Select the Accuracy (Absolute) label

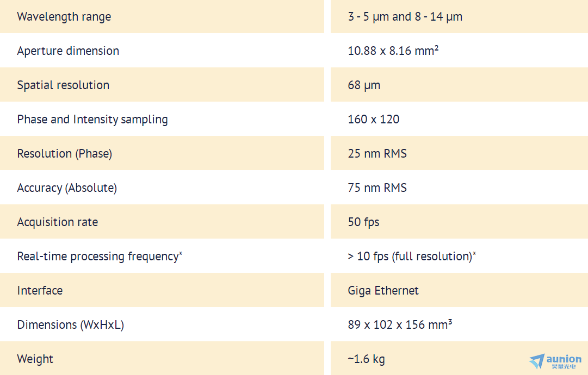(67, 187)
